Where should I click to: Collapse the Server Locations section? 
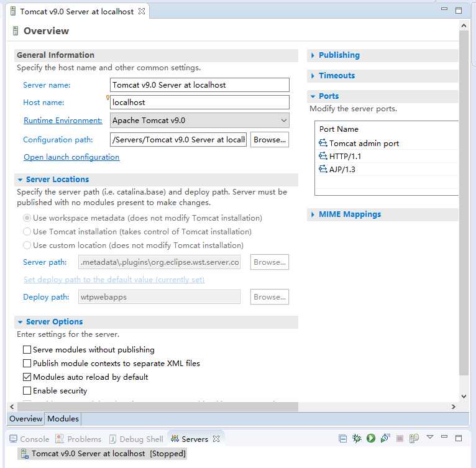tap(20, 180)
